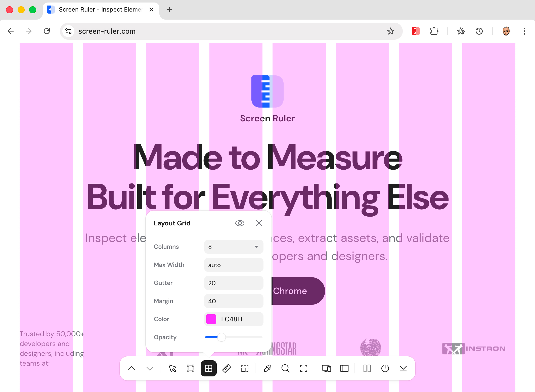Click the FC48FF hex color value
The image size is (535, 392).
click(233, 319)
